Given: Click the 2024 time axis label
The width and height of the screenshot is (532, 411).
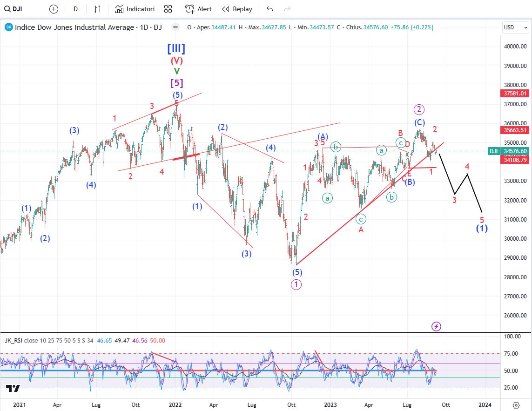Looking at the screenshot, I should click(485, 405).
